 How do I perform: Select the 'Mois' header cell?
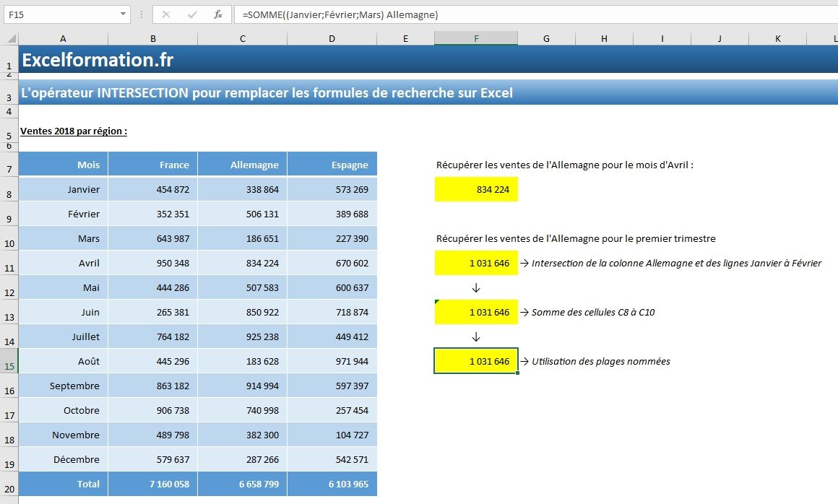[x=63, y=165]
